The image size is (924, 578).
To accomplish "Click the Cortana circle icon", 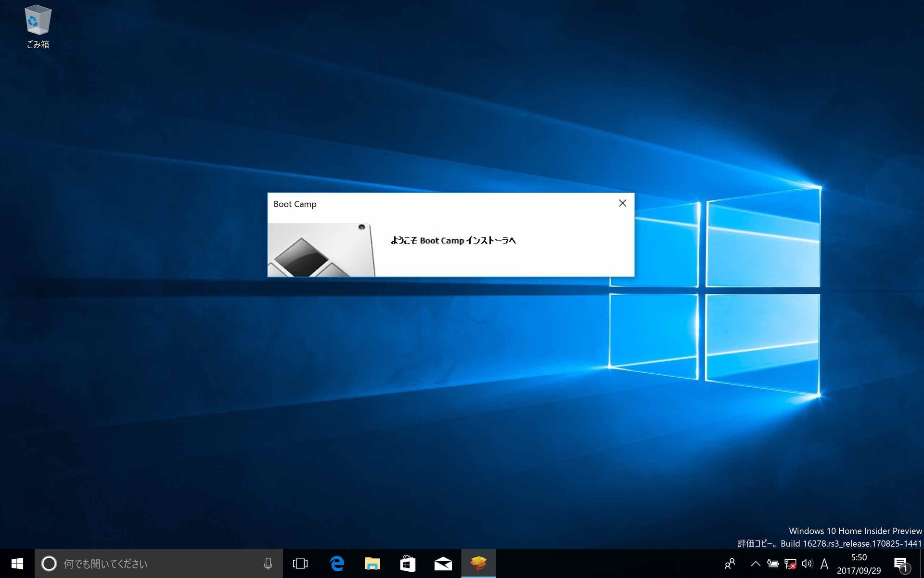I will [x=49, y=564].
